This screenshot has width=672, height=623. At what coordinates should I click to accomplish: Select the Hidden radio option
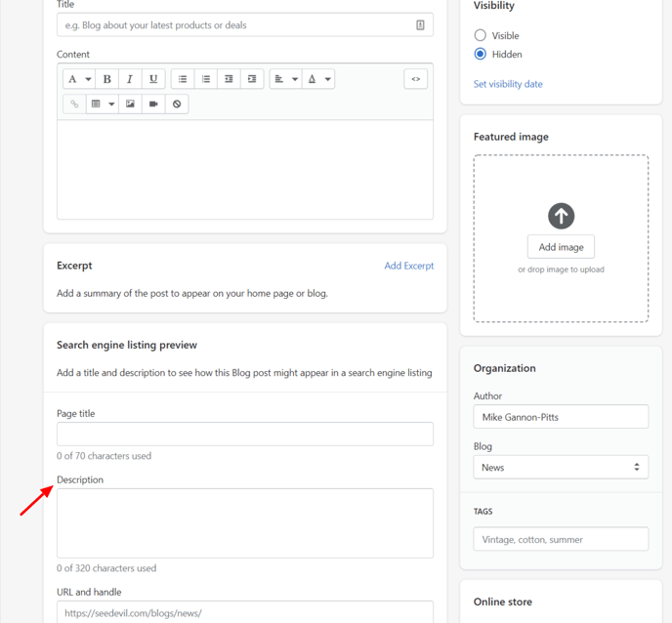click(x=480, y=54)
